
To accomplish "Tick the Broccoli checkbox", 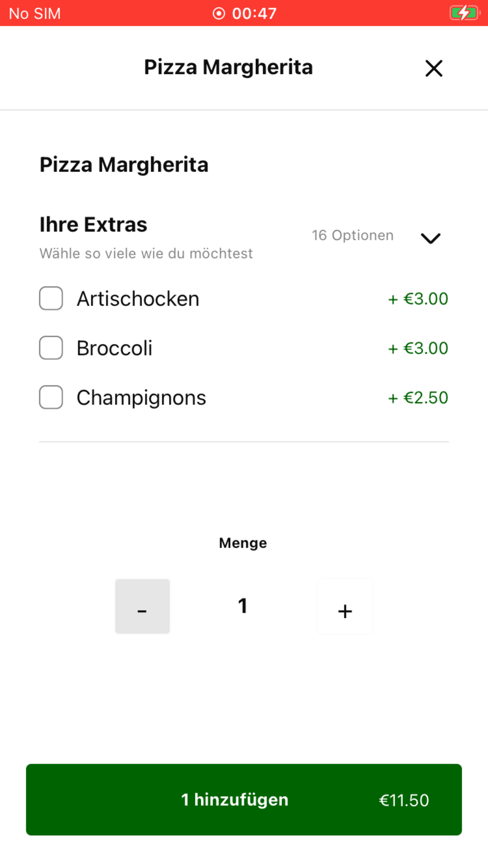I will [x=51, y=348].
